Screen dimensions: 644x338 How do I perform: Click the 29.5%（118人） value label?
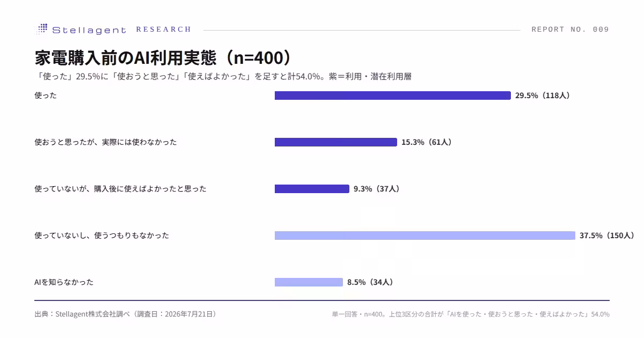[543, 95]
